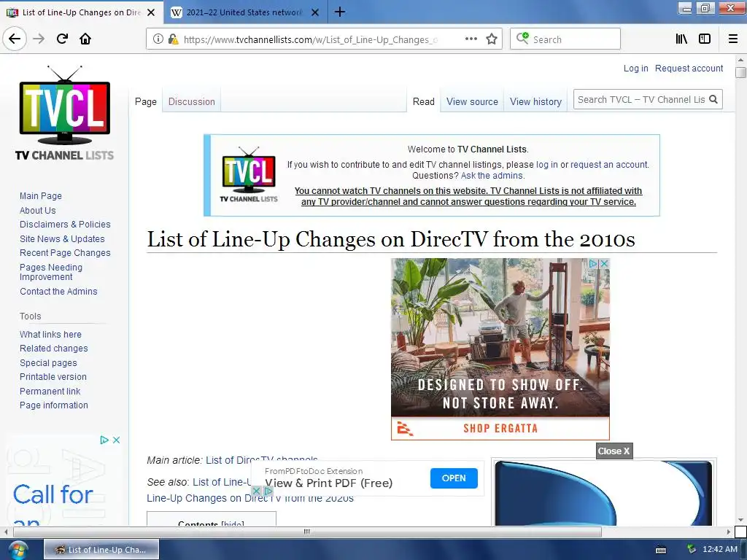Open the Library bookshelf icon
The image size is (747, 560).
tap(681, 39)
